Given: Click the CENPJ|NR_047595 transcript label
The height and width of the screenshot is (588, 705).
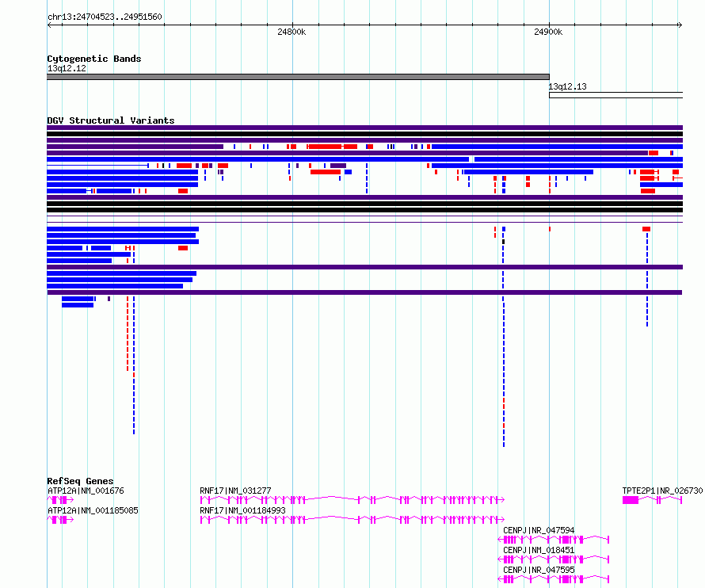Looking at the screenshot, I should tap(539, 570).
